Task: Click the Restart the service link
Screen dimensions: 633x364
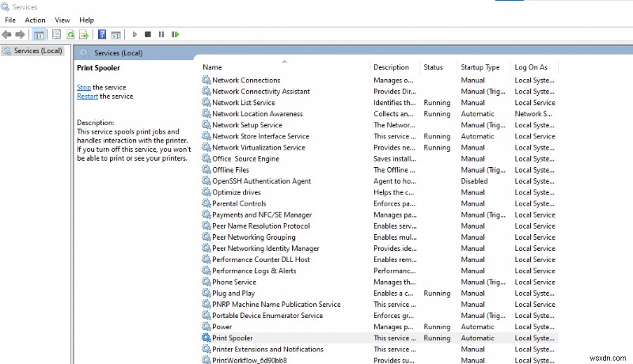Action: pos(87,97)
